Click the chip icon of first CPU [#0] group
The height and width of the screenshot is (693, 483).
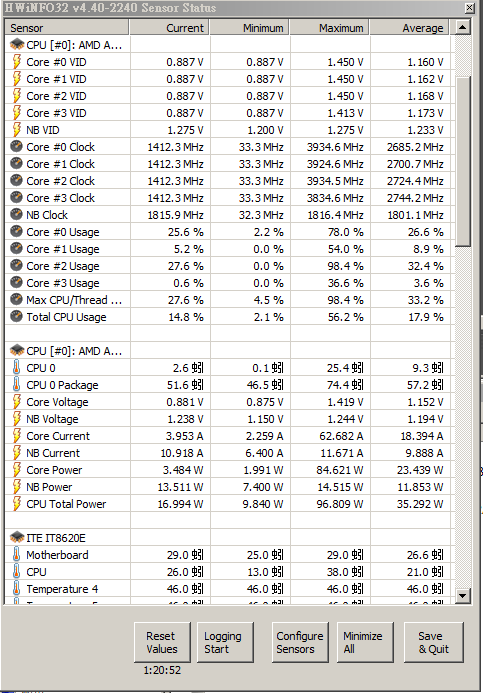coord(17,44)
